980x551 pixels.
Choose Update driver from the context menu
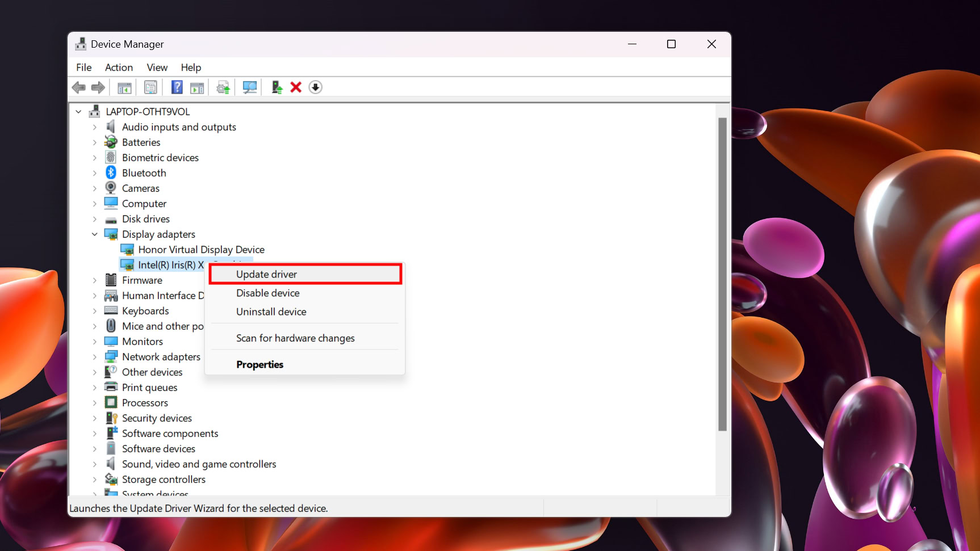tap(305, 274)
